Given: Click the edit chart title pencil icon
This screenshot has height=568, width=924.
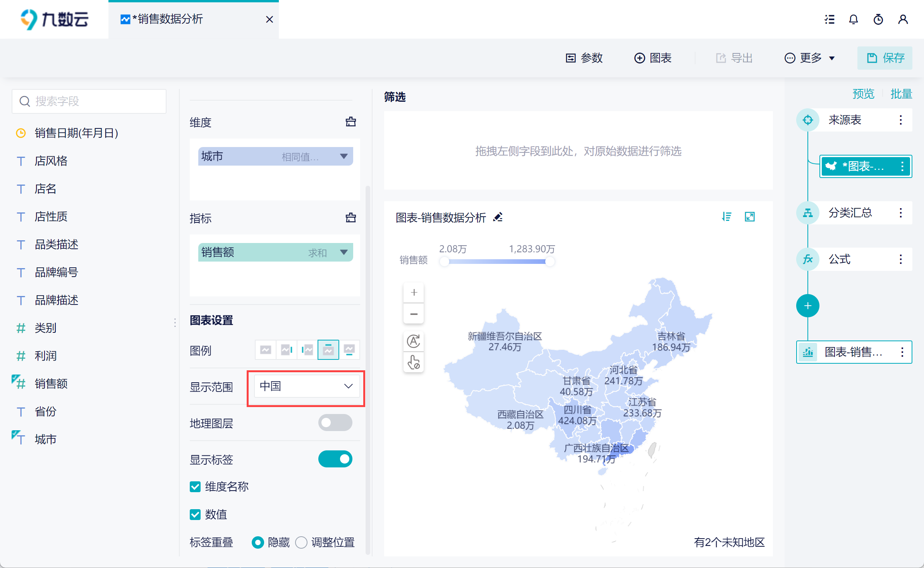Looking at the screenshot, I should tap(498, 217).
